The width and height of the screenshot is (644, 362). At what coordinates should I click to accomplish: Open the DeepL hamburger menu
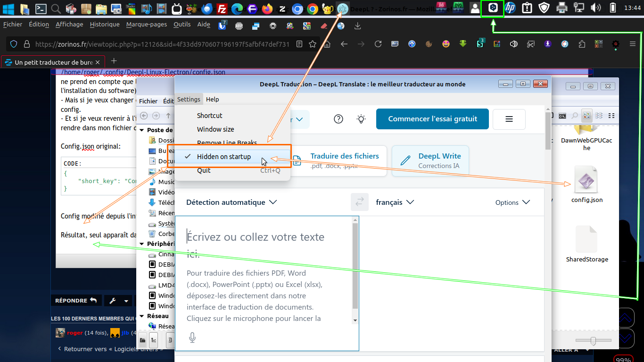coord(509,119)
